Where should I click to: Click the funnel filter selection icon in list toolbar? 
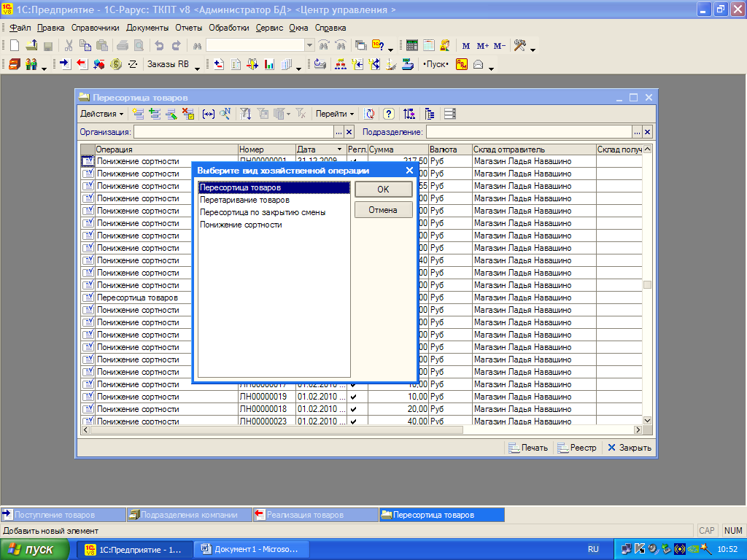[245, 114]
